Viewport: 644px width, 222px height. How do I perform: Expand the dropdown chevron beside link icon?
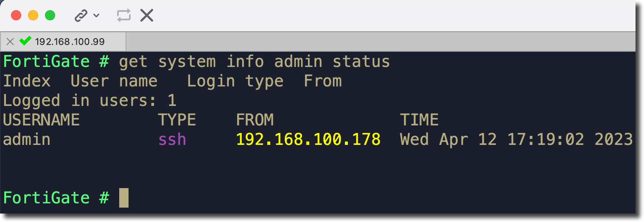(x=96, y=16)
